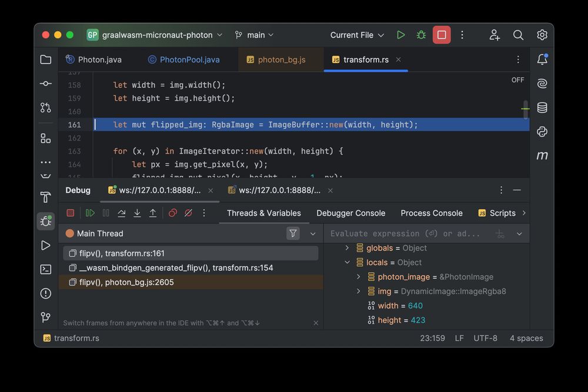This screenshot has height=392, width=588.
Task: Expand the photon_image variable
Action: point(359,277)
